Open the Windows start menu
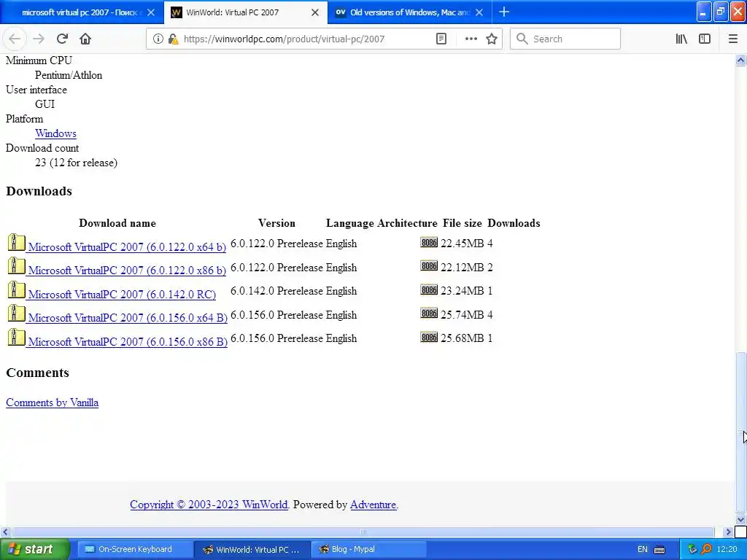747x560 pixels. pos(34,549)
